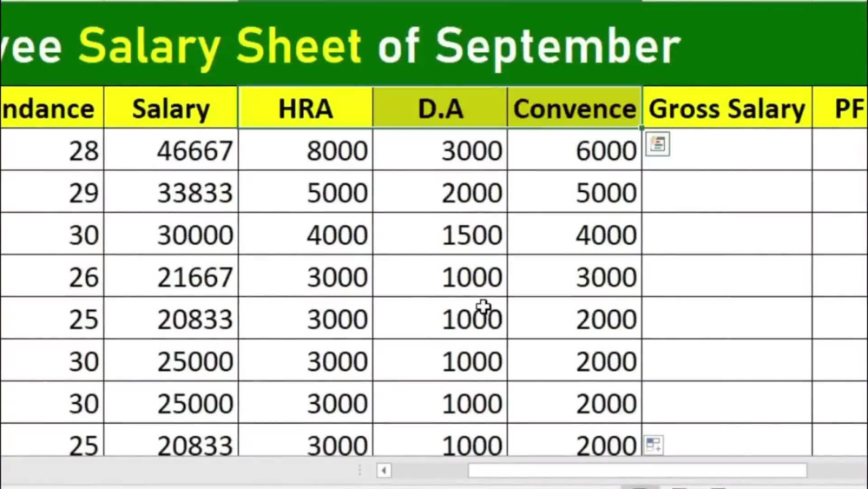868x489 pixels.
Task: Click empty PF cell in 46667 row
Action: [840, 149]
